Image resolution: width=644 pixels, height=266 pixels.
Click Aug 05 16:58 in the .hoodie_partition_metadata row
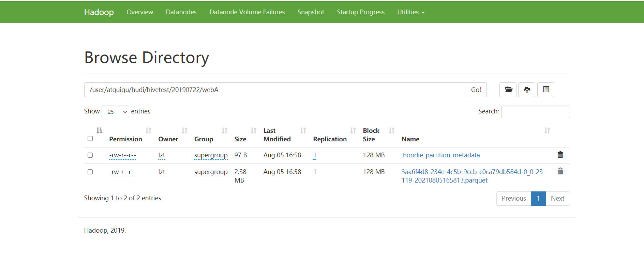[x=282, y=155]
